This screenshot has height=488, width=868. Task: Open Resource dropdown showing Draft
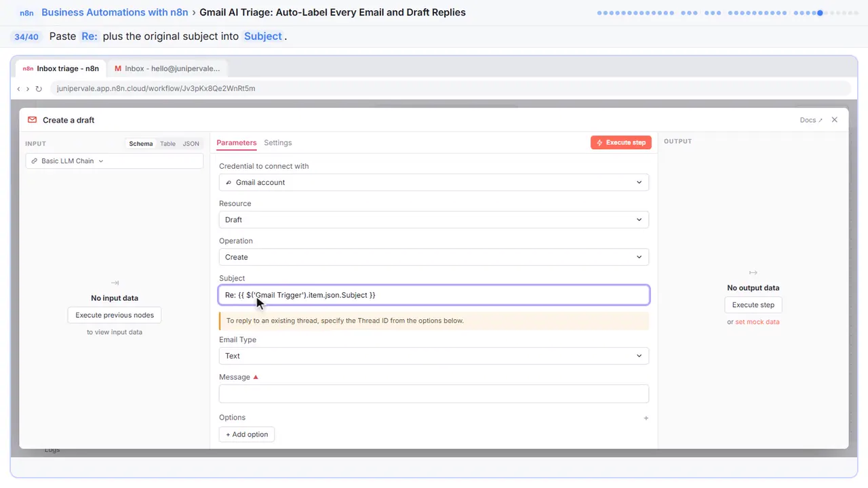pos(434,220)
